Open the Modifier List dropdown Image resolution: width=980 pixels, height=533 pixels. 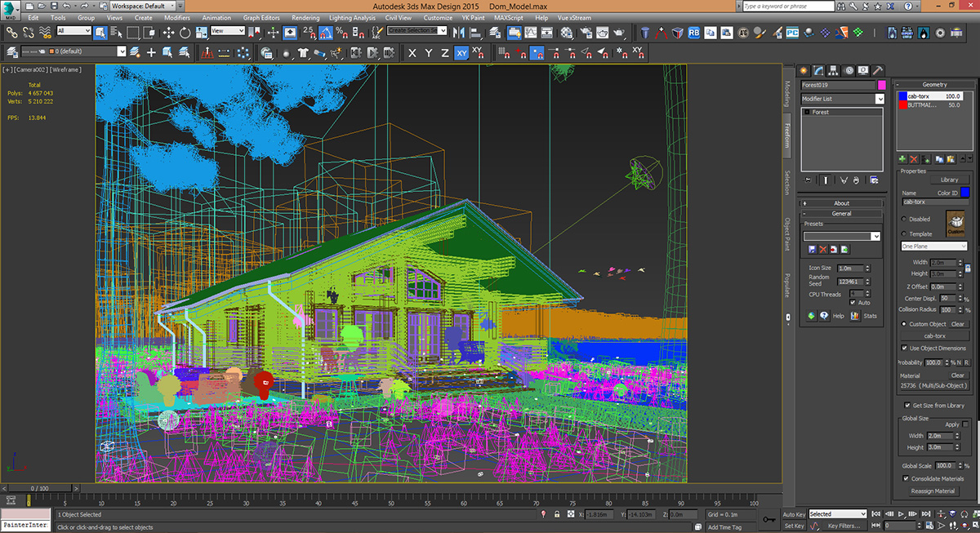point(842,99)
